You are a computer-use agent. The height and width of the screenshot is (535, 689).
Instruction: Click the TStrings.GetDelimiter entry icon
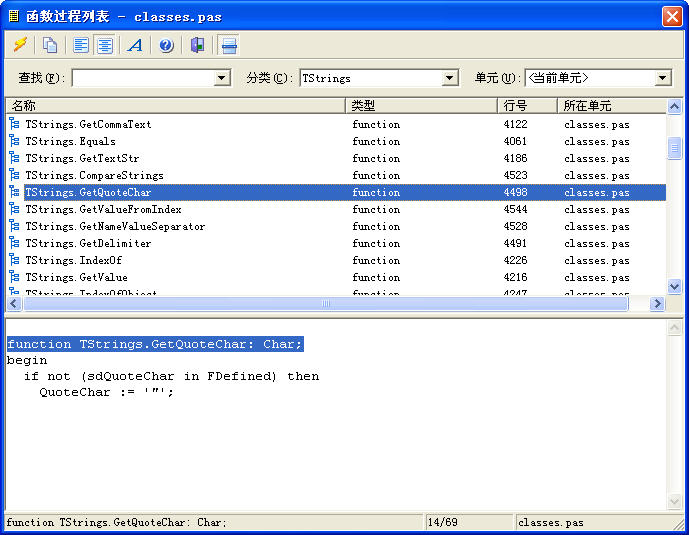click(x=14, y=243)
